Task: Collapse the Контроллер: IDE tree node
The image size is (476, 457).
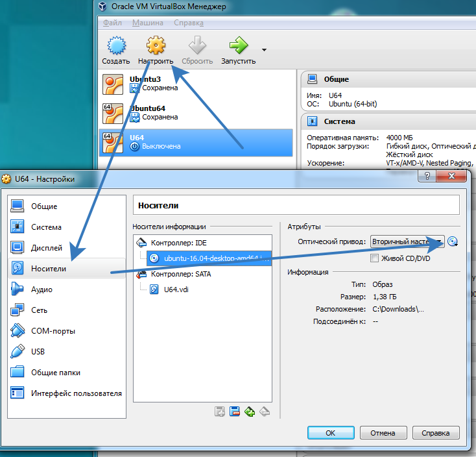Action: [x=141, y=243]
